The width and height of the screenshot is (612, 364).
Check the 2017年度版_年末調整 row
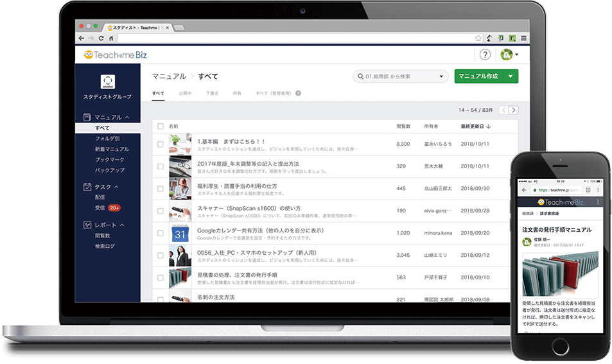click(161, 166)
